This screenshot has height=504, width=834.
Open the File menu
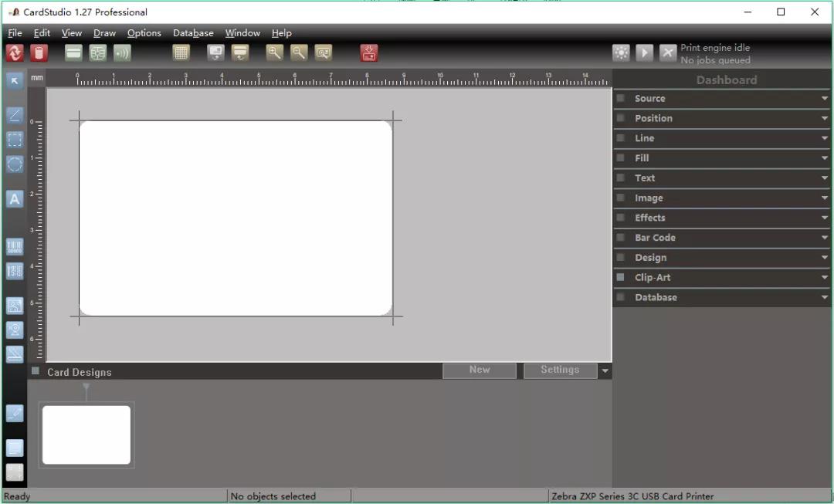15,33
